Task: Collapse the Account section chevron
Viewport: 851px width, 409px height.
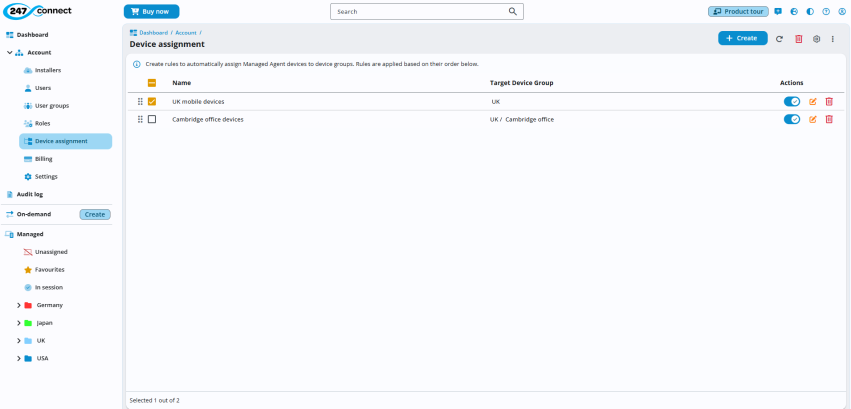Action: coord(9,53)
